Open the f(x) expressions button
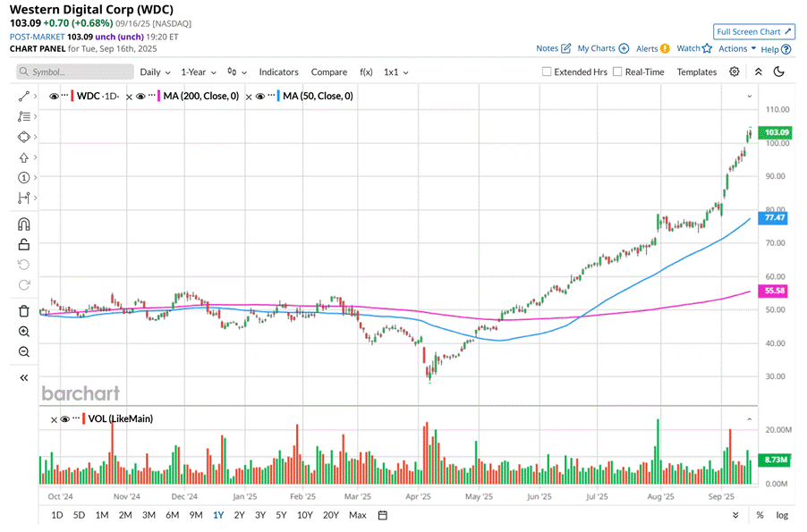 pyautogui.click(x=366, y=72)
